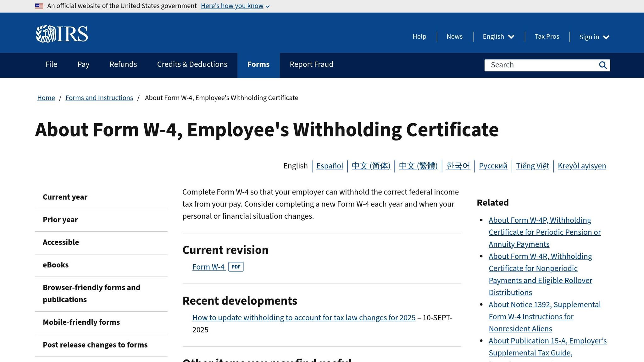The width and height of the screenshot is (644, 362).
Task: Open About Notice 1392 related link
Action: tap(545, 317)
